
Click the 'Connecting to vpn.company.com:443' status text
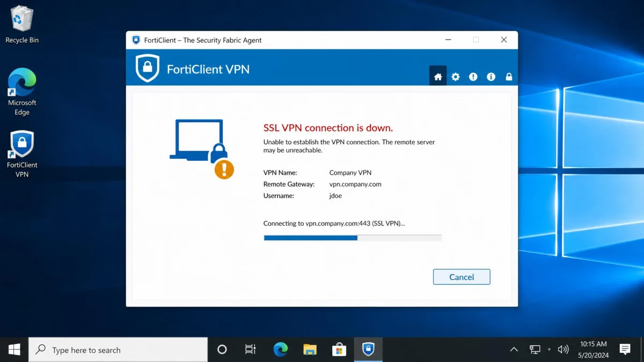[334, 223]
